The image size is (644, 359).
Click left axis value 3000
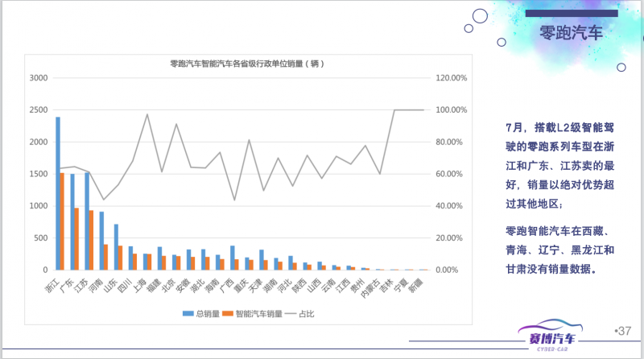click(39, 78)
